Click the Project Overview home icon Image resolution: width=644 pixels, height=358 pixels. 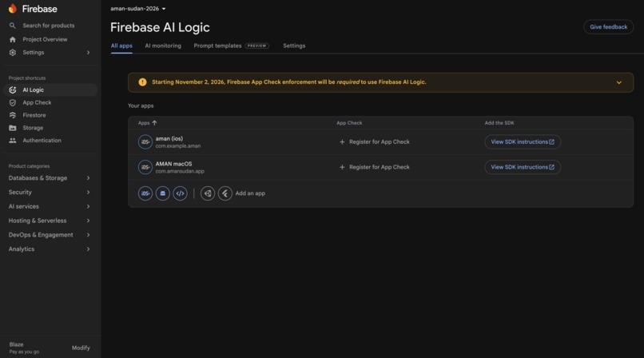pyautogui.click(x=12, y=39)
